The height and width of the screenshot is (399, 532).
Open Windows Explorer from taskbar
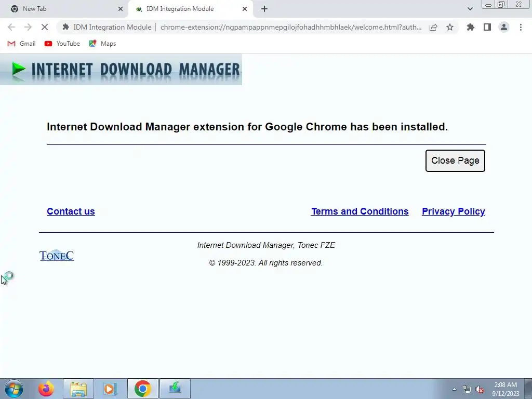pos(78,389)
